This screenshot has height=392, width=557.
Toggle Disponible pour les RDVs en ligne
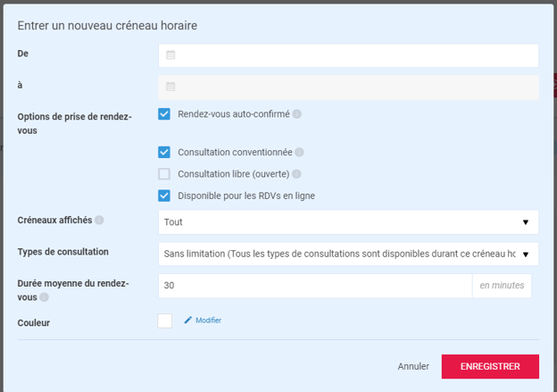(164, 196)
